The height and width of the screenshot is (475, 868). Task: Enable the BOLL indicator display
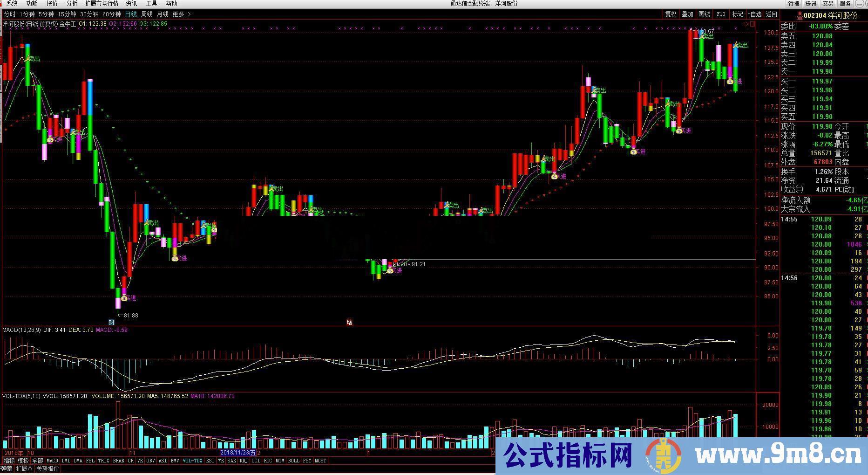pos(294,461)
